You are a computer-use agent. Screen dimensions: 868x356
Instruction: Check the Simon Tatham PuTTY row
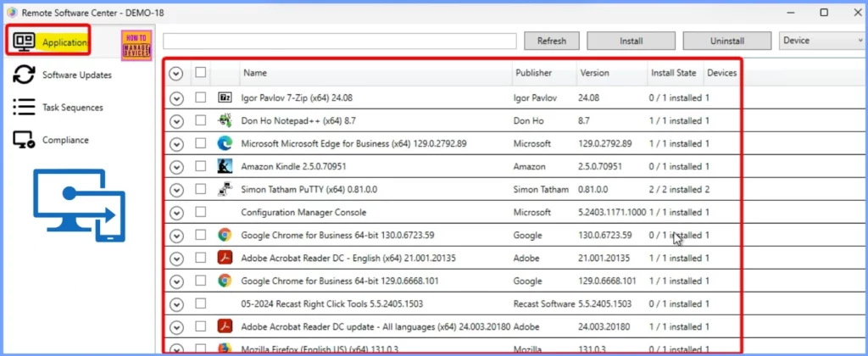click(200, 189)
